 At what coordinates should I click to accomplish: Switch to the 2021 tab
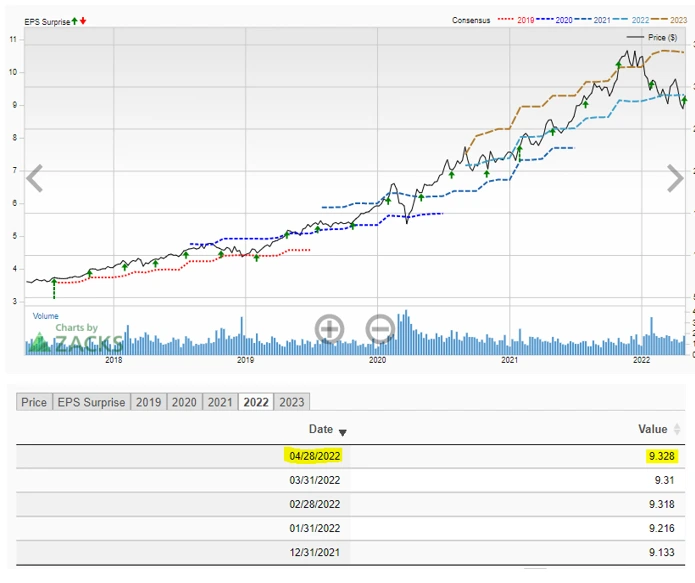[x=220, y=402]
